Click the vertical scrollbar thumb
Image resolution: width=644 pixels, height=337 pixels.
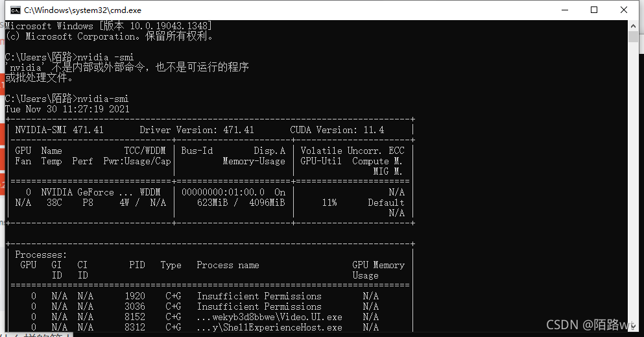[x=633, y=36]
